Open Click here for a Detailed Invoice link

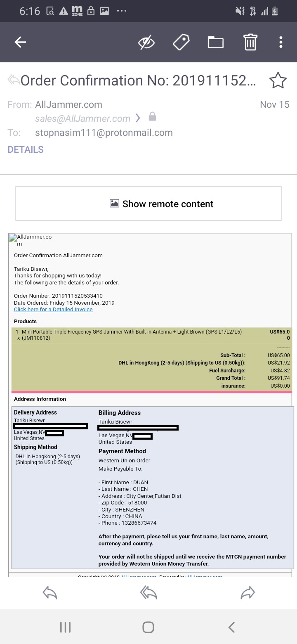tap(53, 310)
